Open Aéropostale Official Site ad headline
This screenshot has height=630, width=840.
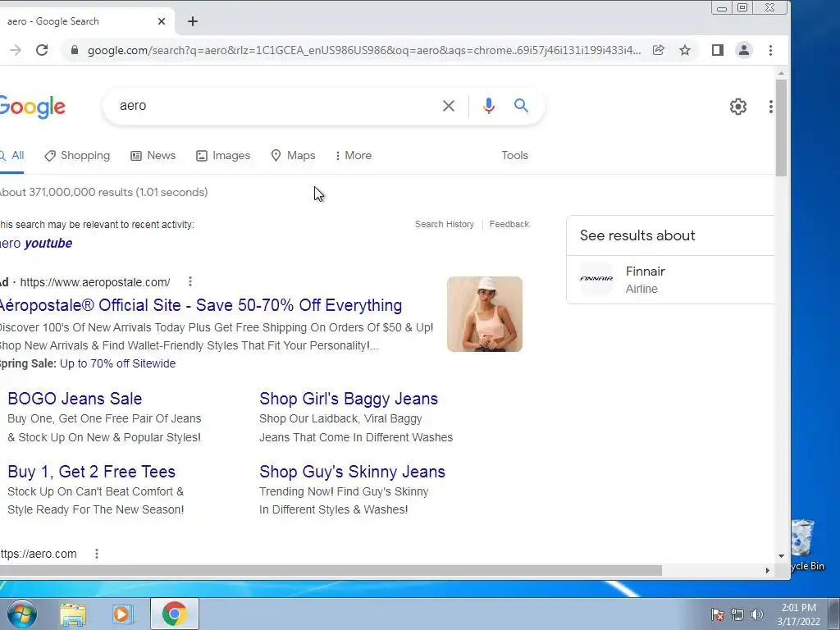pyautogui.click(x=201, y=305)
